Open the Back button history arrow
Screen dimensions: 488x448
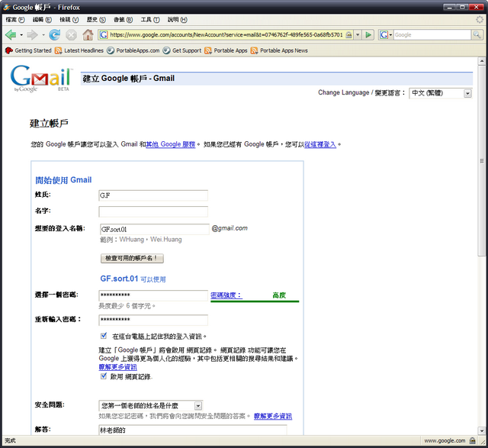pyautogui.click(x=21, y=35)
